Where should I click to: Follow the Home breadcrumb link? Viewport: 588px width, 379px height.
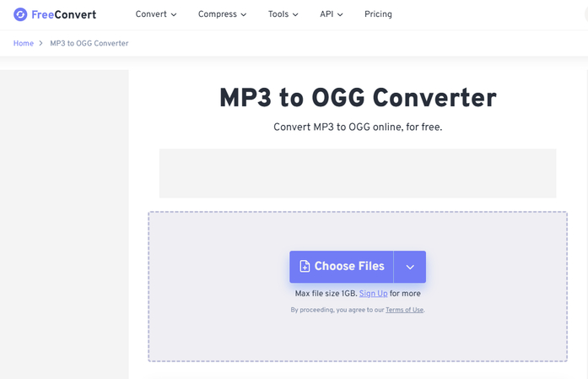(24, 43)
